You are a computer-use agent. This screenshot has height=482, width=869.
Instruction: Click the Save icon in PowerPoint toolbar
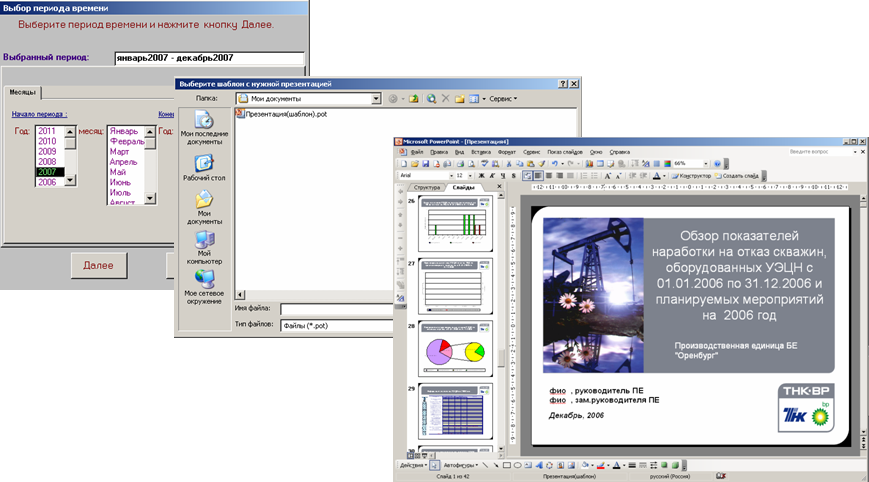426,163
